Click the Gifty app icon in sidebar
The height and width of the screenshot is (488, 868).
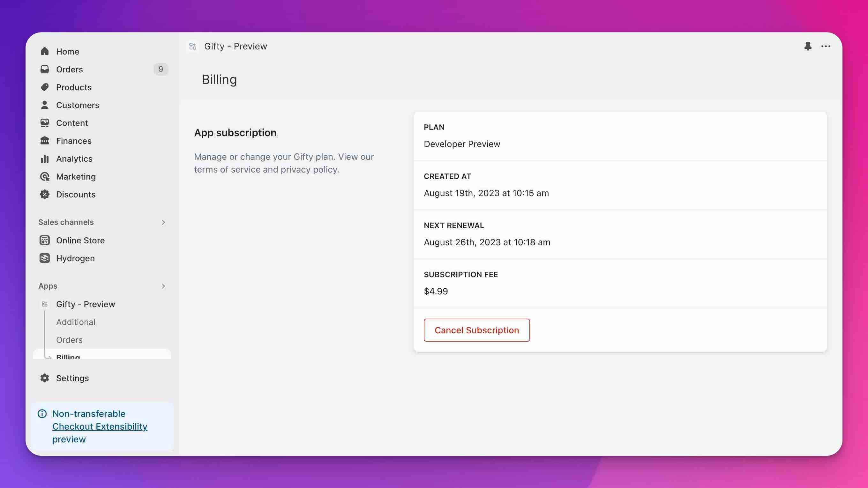pos(44,304)
